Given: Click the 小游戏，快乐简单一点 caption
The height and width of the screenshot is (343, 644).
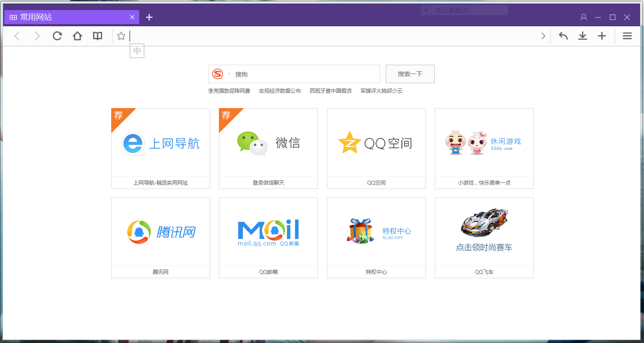Looking at the screenshot, I should pos(484,183).
